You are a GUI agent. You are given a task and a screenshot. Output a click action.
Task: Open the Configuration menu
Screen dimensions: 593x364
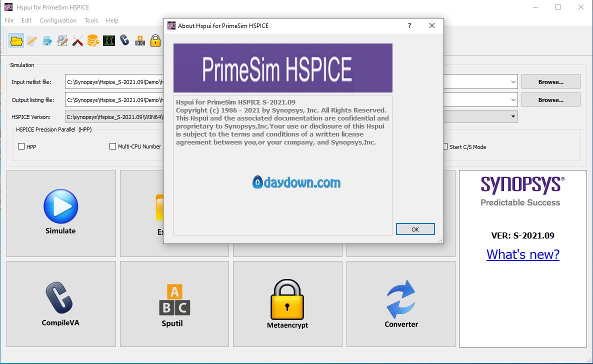pos(58,20)
